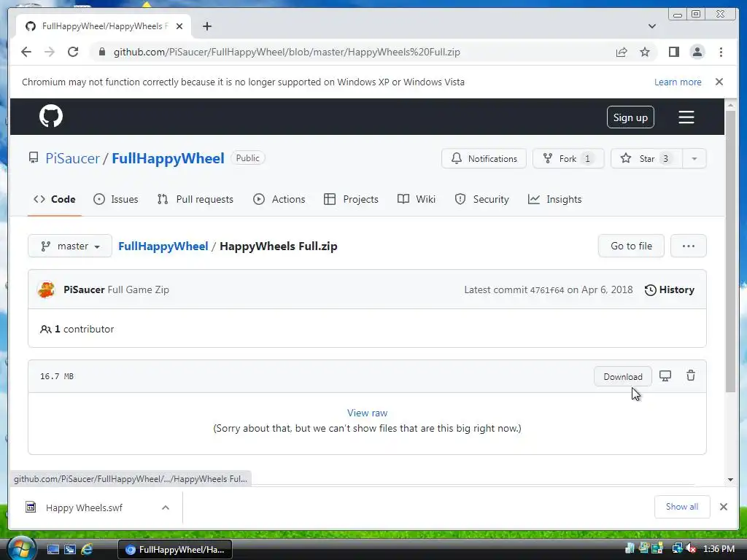
Task: Click PiSaucer's avatar image
Action: coord(46,289)
